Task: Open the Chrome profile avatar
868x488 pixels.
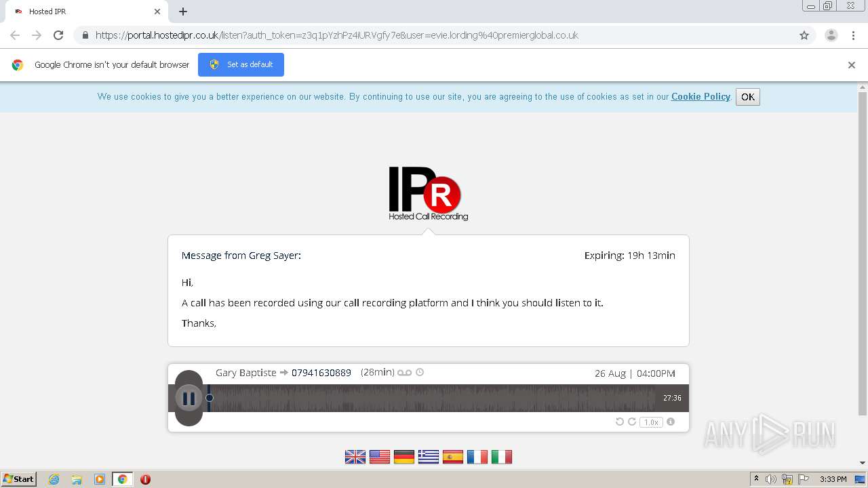Action: (831, 35)
